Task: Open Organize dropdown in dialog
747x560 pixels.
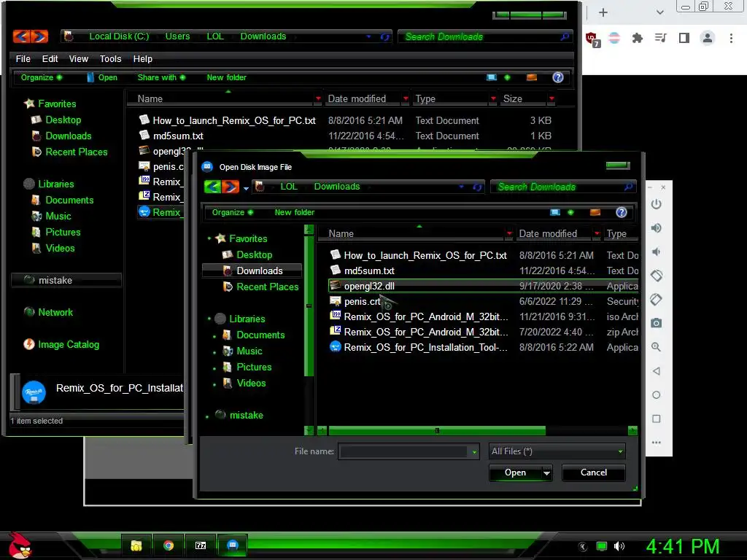Action: (233, 212)
